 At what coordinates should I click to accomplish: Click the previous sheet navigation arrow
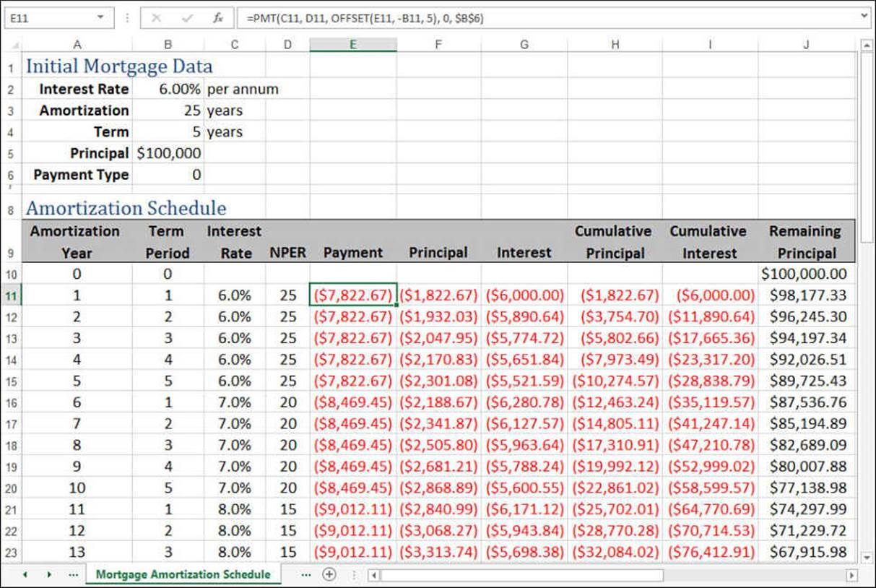(x=24, y=574)
